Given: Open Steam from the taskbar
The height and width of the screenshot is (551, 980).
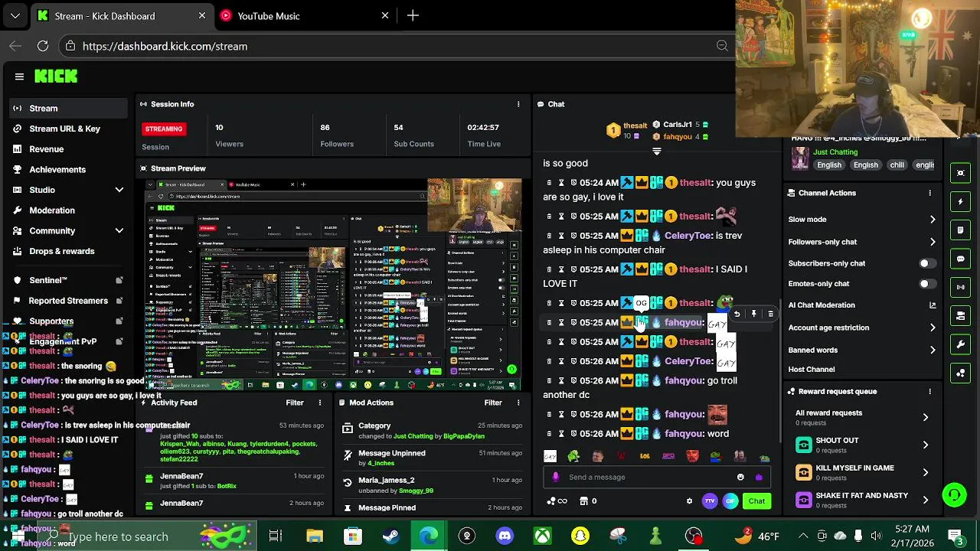Looking at the screenshot, I should click(x=390, y=536).
